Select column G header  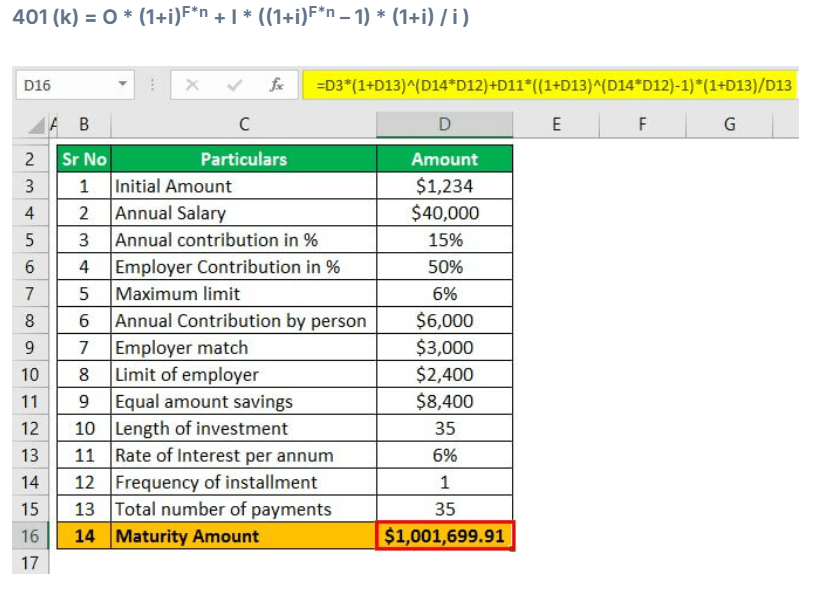tap(729, 123)
